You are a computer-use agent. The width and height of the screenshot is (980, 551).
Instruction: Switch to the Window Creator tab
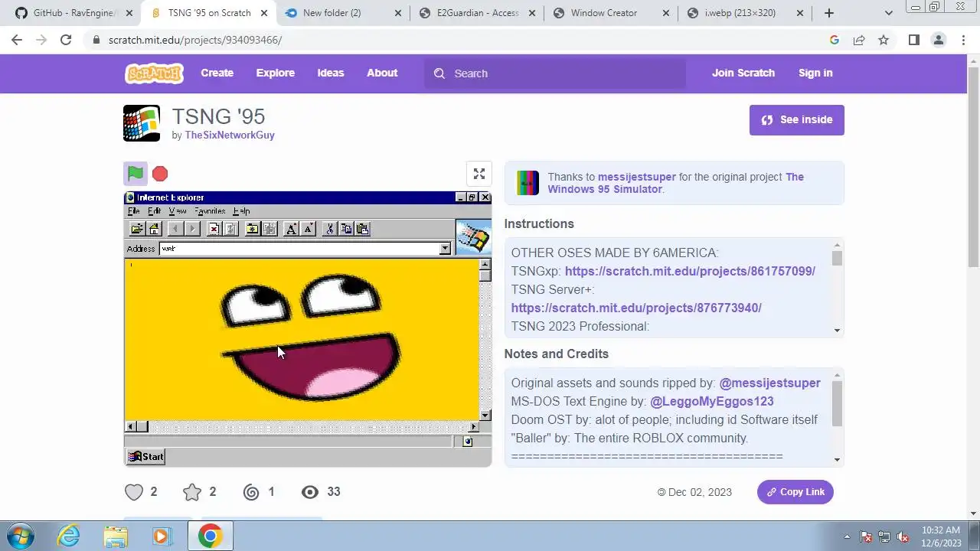point(611,13)
